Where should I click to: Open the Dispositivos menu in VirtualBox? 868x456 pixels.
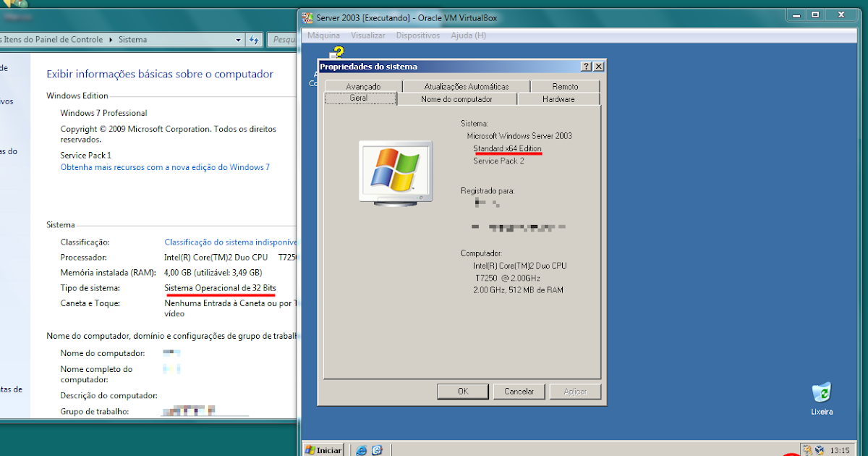coord(417,35)
